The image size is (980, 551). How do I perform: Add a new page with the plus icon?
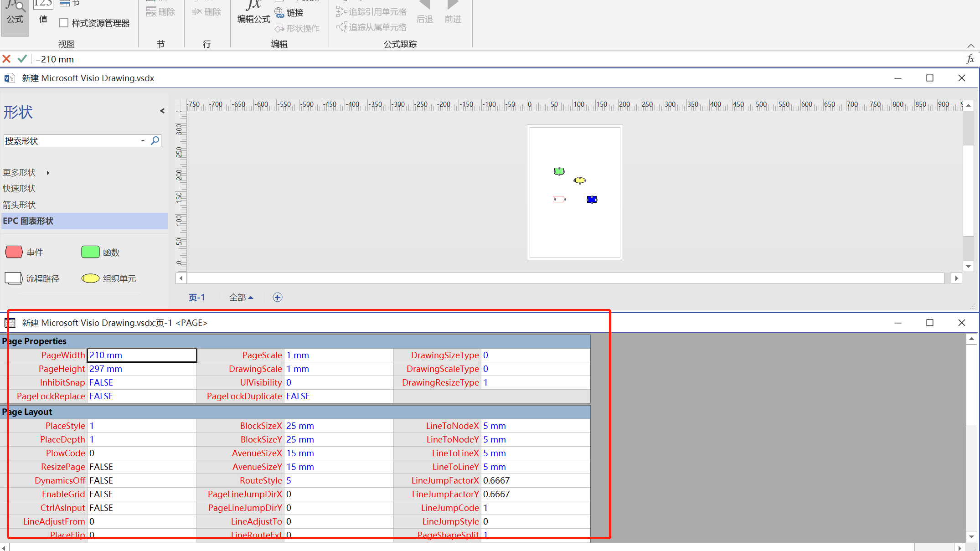click(277, 298)
